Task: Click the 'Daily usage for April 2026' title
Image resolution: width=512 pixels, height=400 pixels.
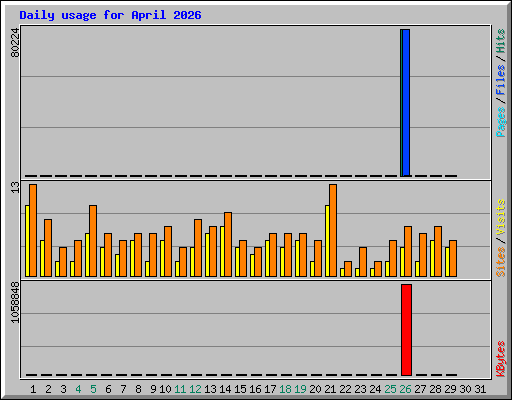Action: coord(110,15)
